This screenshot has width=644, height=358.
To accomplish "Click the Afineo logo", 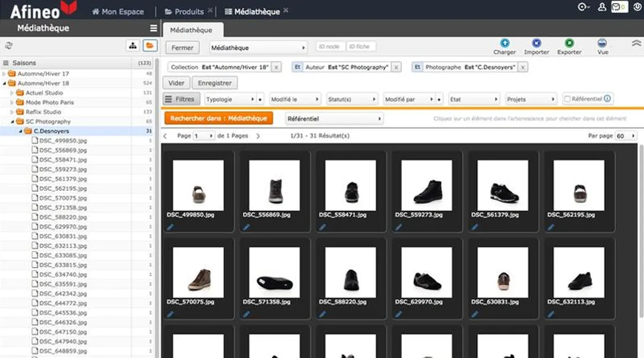I will (44, 10).
